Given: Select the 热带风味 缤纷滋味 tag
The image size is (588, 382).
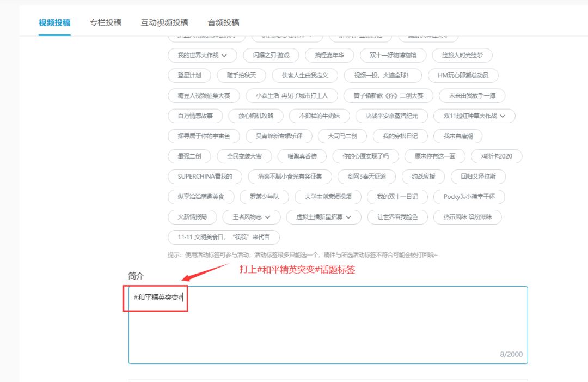Looking at the screenshot, I should click(468, 217).
